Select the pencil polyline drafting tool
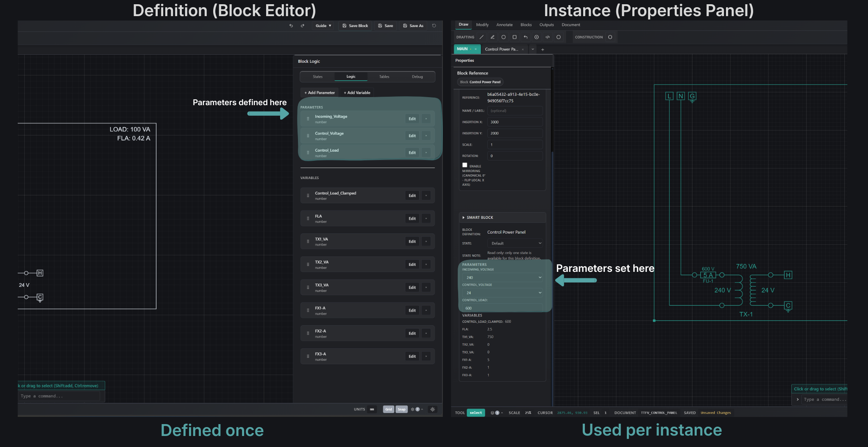The height and width of the screenshot is (447, 868). pos(492,37)
